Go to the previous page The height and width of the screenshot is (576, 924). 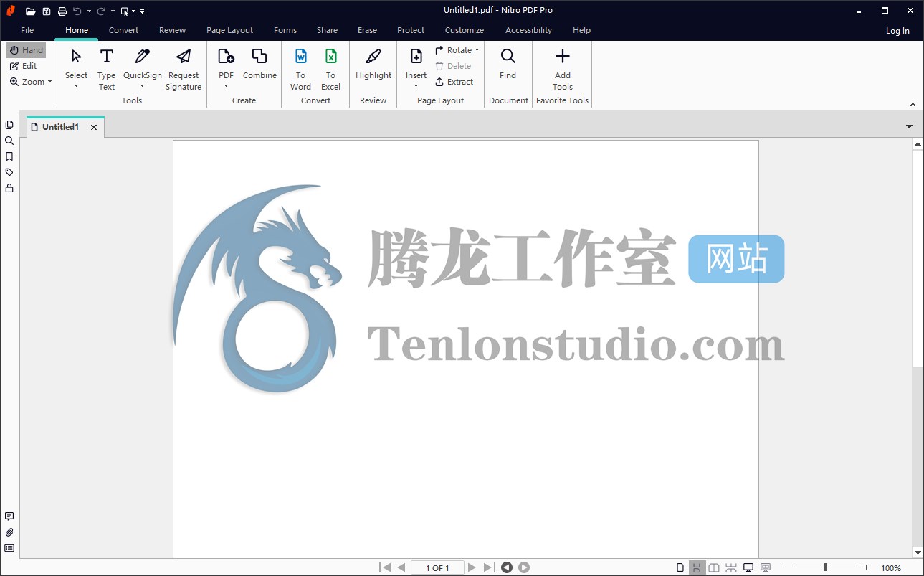coord(401,567)
